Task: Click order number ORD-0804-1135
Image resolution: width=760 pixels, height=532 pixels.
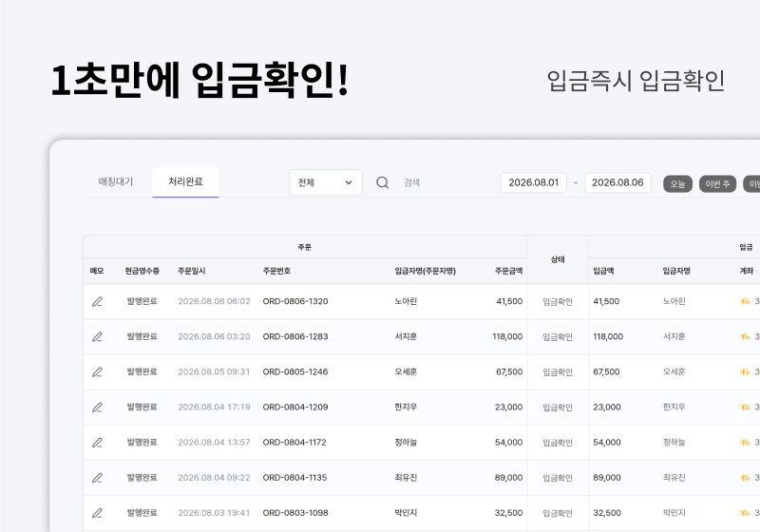Action: 294,478
